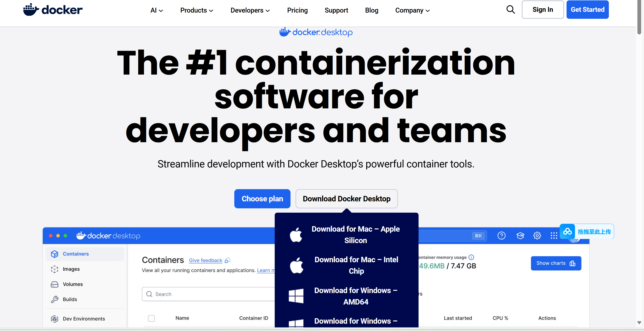Click the Containers cube icon in sidebar
Viewport: 644px width, 331px height.
[55, 254]
